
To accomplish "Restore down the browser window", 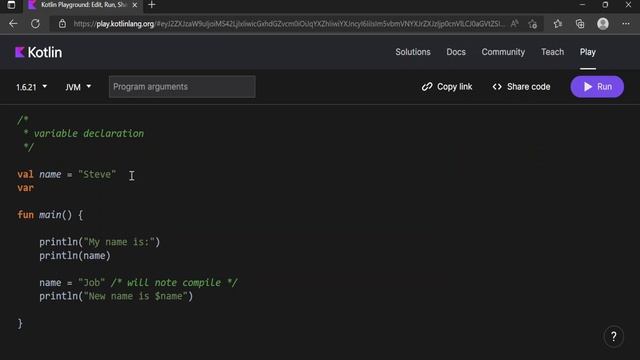I will (605, 5).
